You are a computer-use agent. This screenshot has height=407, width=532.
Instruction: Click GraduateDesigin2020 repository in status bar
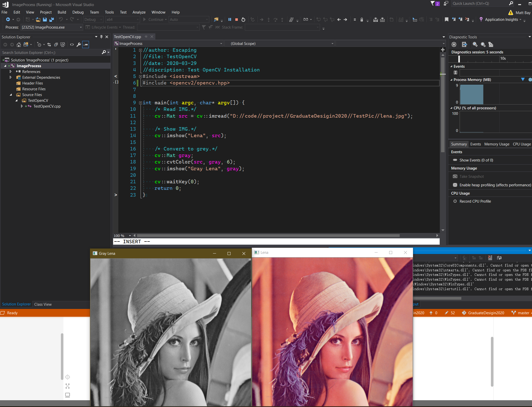coord(483,313)
